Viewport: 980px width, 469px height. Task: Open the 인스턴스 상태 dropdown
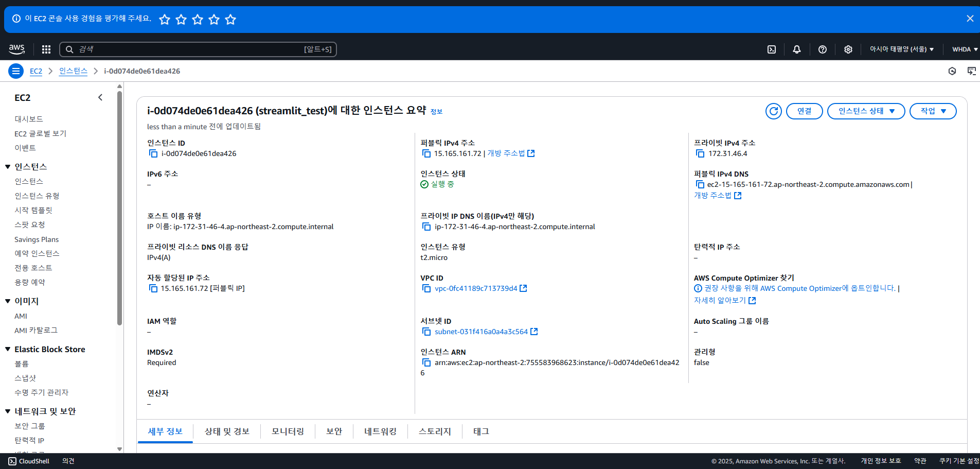tap(866, 111)
